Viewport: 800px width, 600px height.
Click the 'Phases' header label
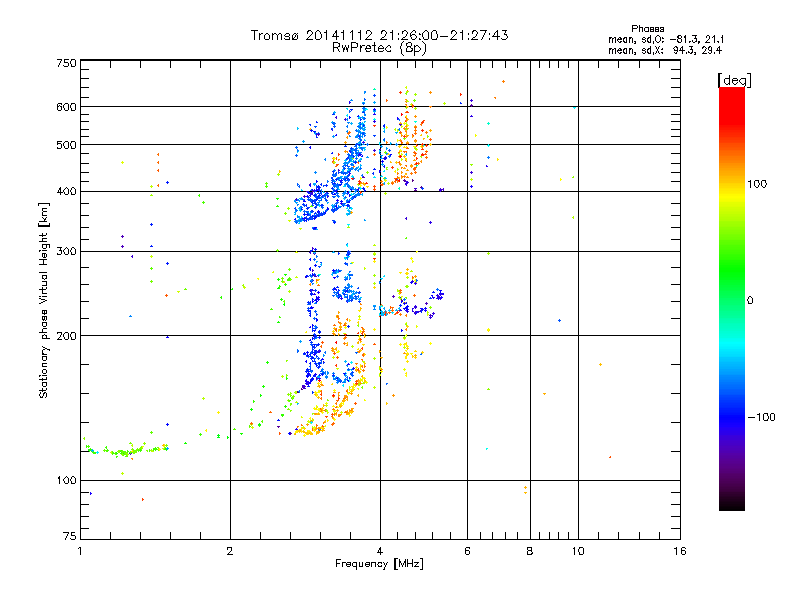click(x=647, y=29)
